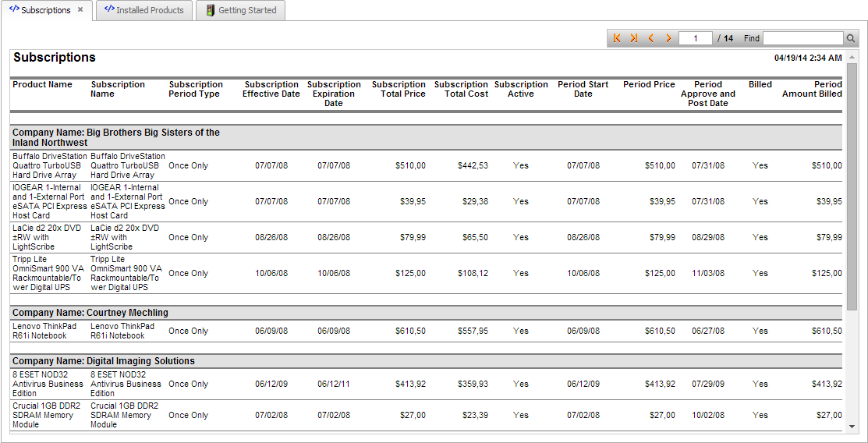
Task: Click inside the Find text box
Action: (802, 38)
